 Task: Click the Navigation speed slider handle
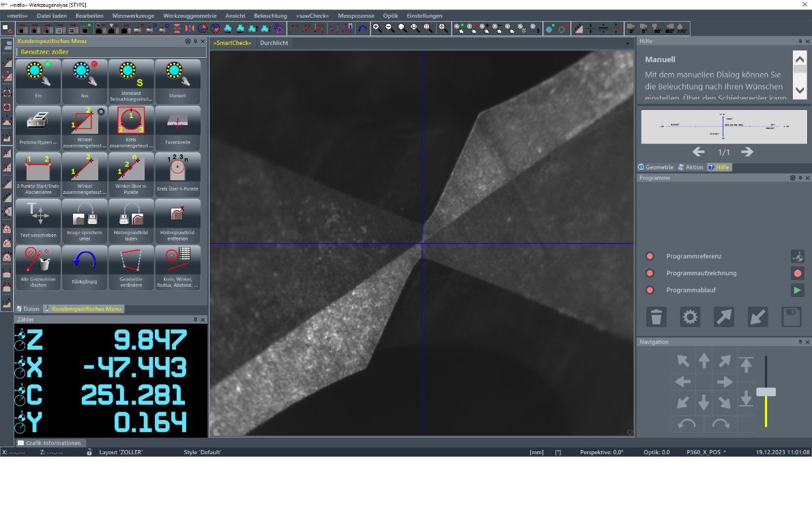(x=766, y=392)
